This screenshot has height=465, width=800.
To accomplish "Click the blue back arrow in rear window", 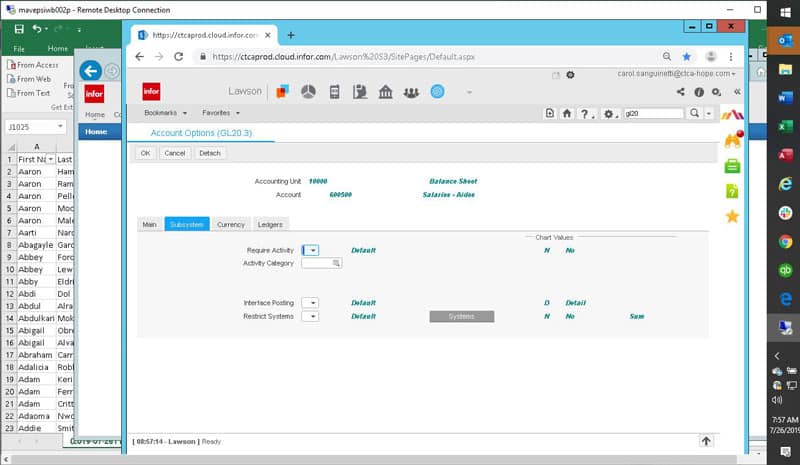I will [91, 70].
